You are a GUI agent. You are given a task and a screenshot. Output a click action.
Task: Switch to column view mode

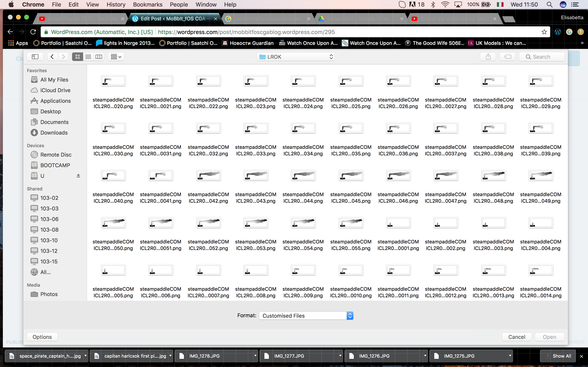tap(99, 56)
